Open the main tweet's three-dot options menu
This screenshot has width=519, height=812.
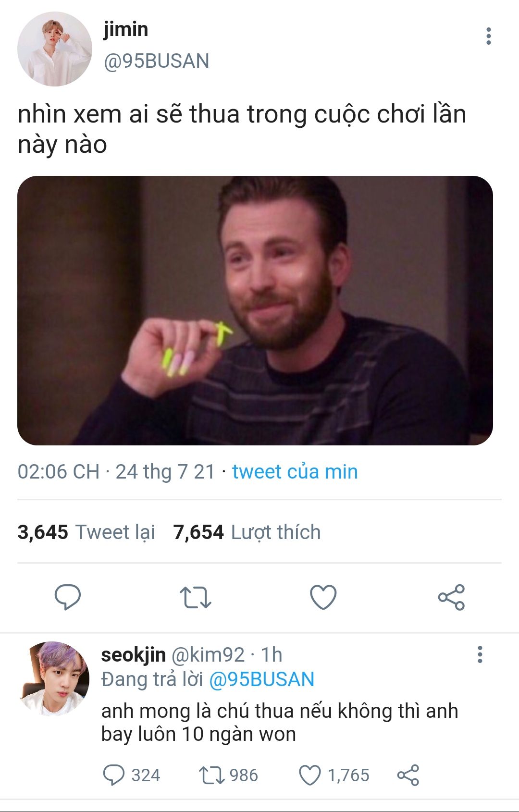click(488, 36)
